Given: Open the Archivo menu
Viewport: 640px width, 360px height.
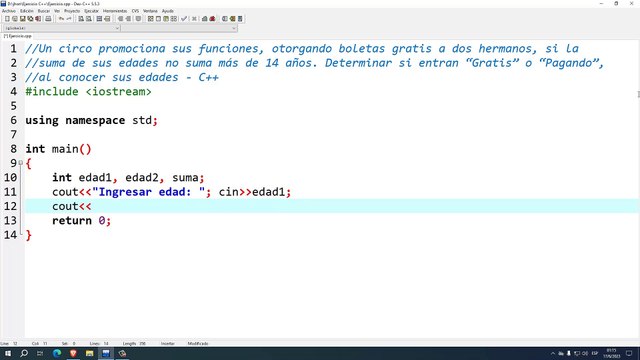Looking at the screenshot, I should [x=9, y=11].
